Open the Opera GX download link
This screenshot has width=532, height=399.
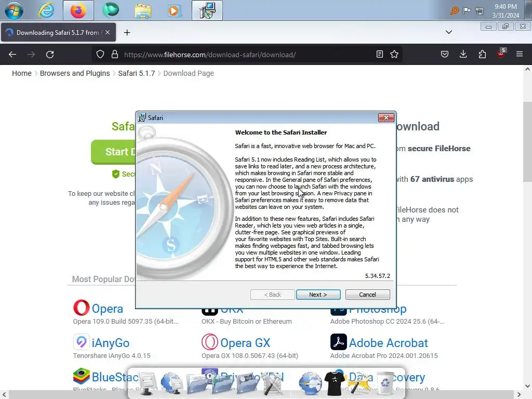(x=245, y=343)
